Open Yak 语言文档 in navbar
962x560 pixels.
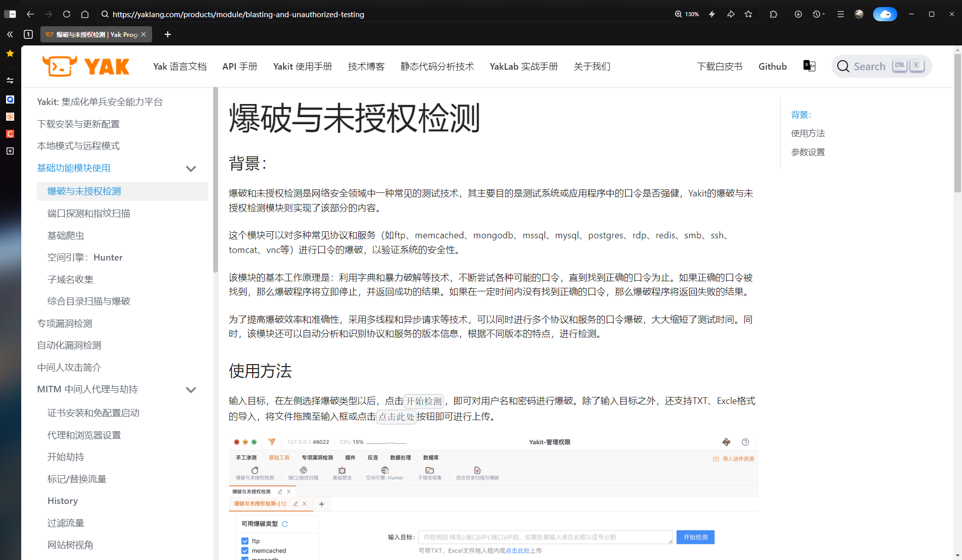point(180,66)
